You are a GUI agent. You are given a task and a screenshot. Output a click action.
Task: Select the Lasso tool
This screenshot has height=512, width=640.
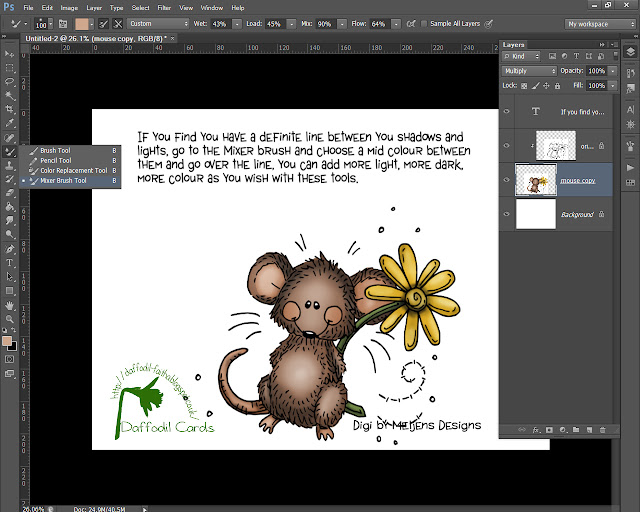pos(9,82)
